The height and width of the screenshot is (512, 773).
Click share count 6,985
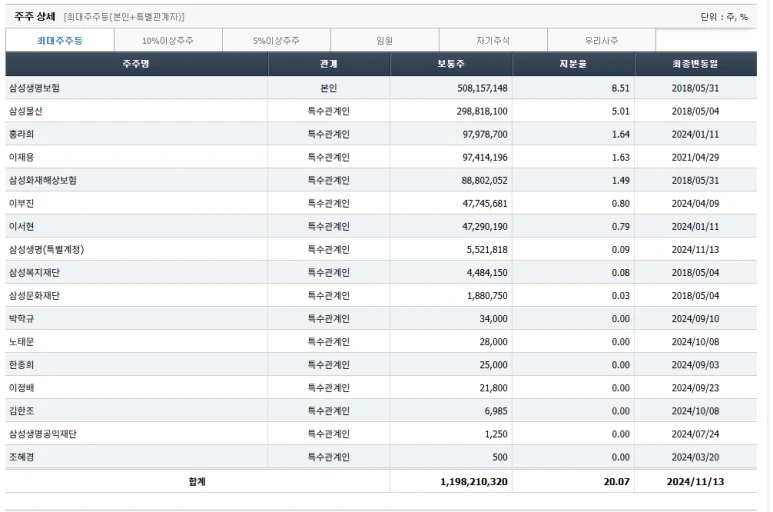[x=496, y=411]
